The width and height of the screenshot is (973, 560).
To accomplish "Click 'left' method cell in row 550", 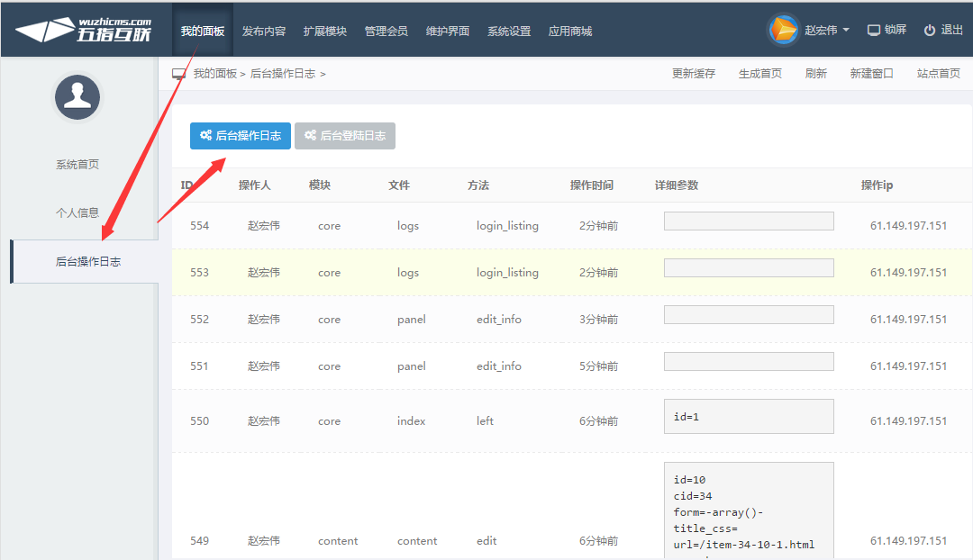I will 485,421.
